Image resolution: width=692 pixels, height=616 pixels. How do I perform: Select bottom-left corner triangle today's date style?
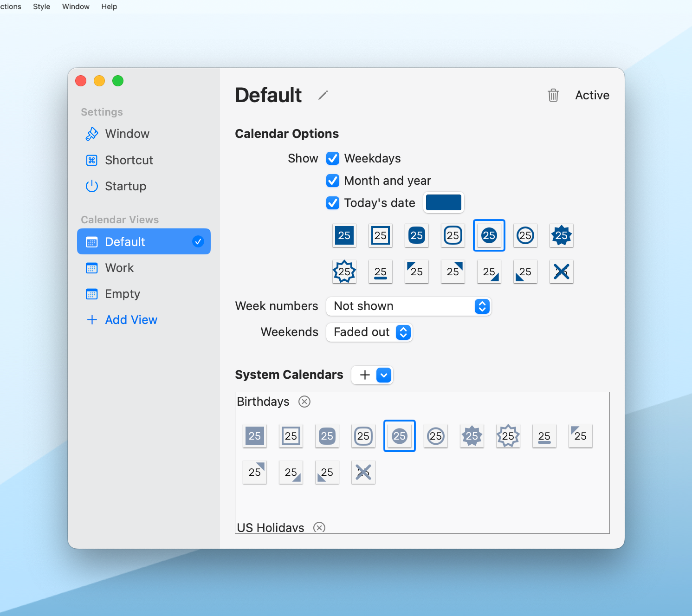(x=525, y=272)
